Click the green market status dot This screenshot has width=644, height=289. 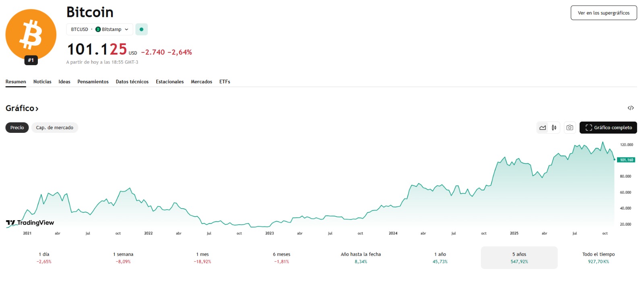click(x=141, y=29)
